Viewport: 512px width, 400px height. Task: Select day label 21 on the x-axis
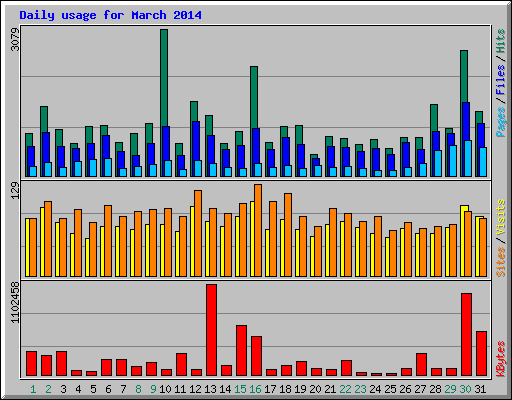(x=330, y=389)
